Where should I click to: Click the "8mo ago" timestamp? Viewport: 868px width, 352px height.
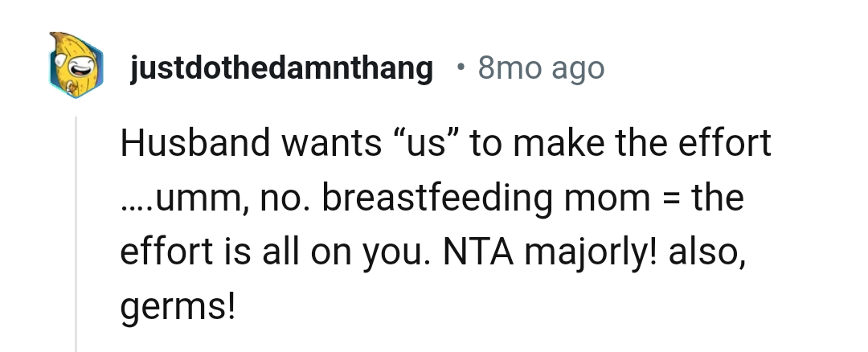coord(540,69)
